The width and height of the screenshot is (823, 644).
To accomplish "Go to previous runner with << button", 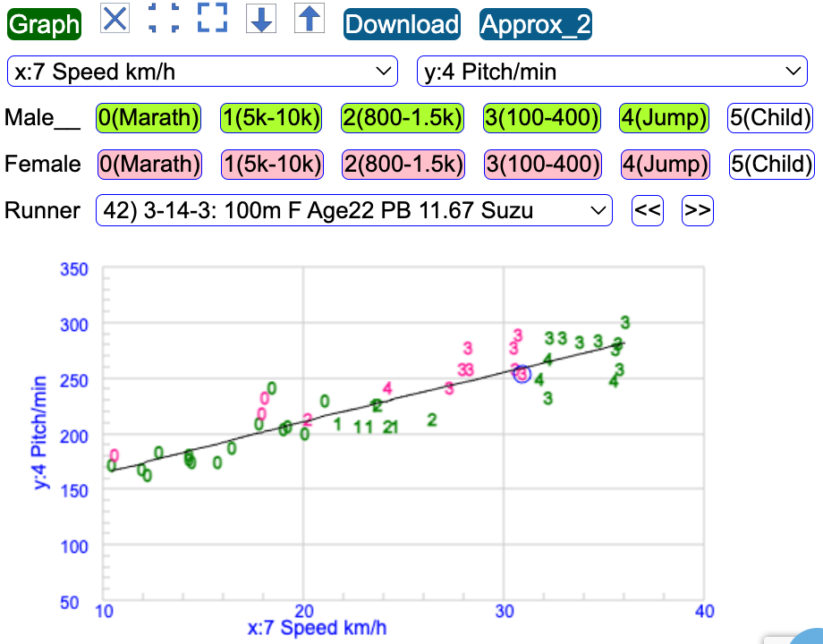I will [x=649, y=211].
